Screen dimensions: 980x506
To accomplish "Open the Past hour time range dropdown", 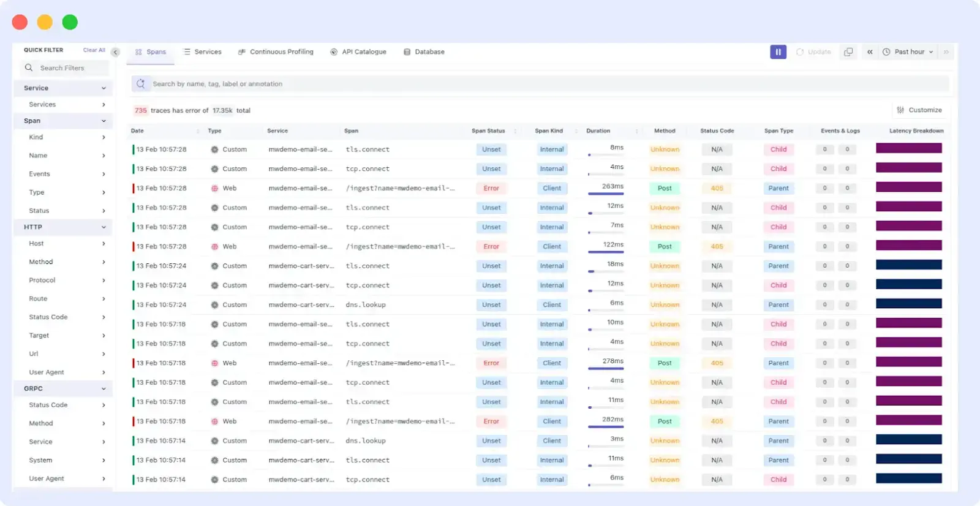I will [x=908, y=52].
